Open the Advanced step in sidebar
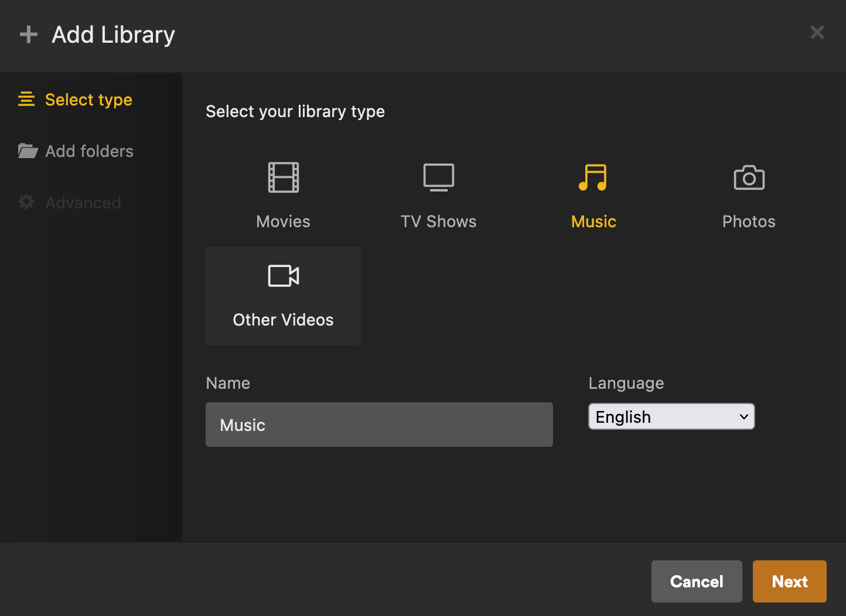The image size is (846, 616). click(x=83, y=203)
